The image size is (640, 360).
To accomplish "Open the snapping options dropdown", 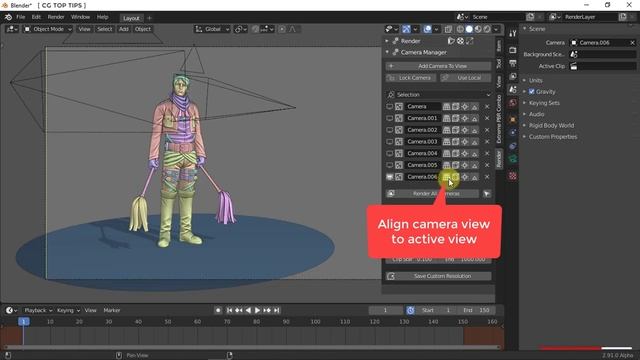I will coord(267,29).
